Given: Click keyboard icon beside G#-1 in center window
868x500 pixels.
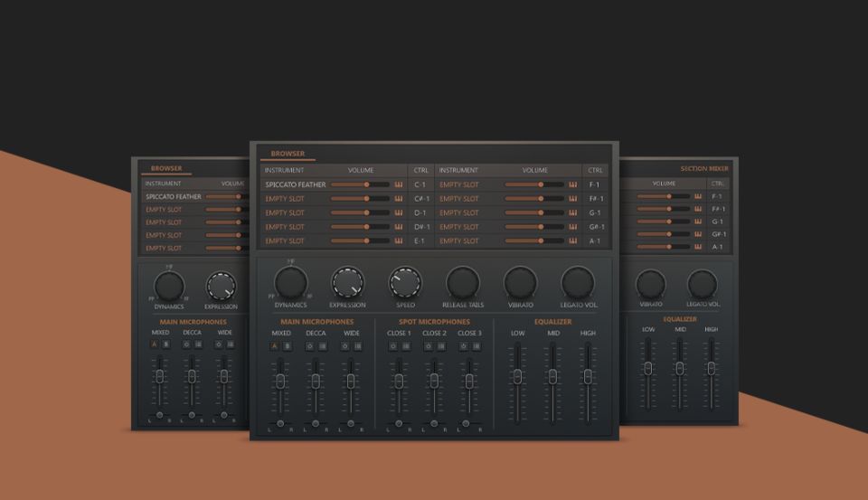Looking at the screenshot, I should tap(573, 227).
